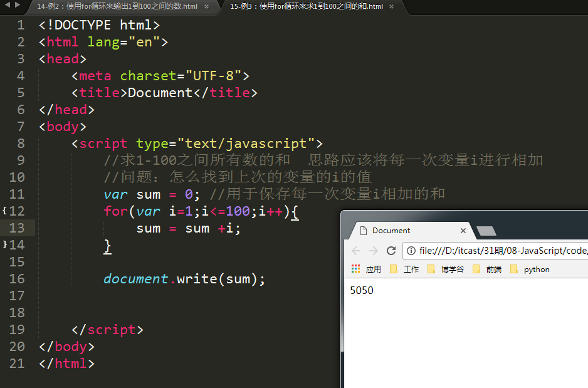Click line number 13 in the gutter

tap(17, 228)
